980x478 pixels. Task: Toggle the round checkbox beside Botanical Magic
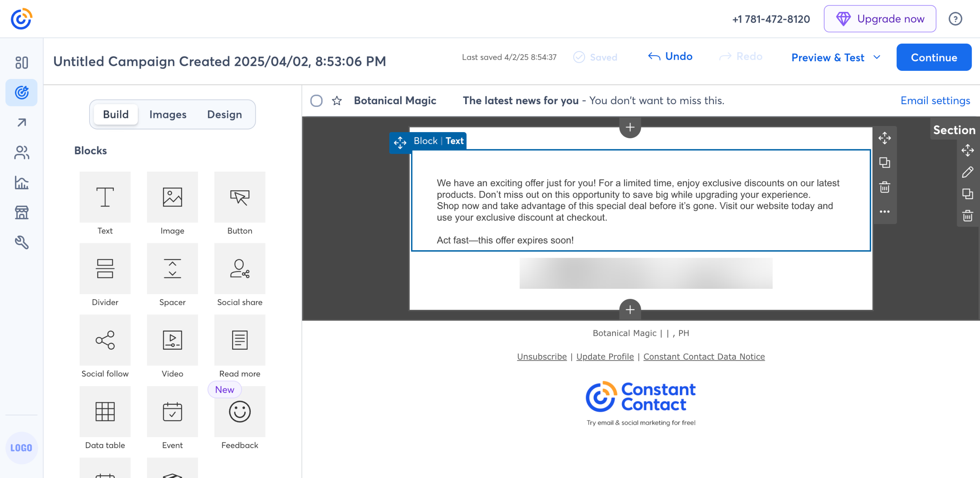(x=316, y=101)
